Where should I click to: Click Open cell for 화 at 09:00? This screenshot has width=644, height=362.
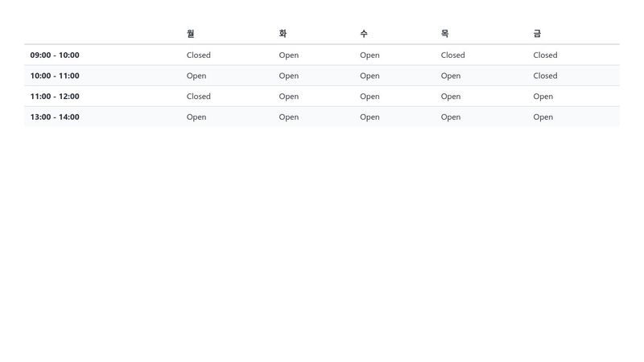coord(289,55)
